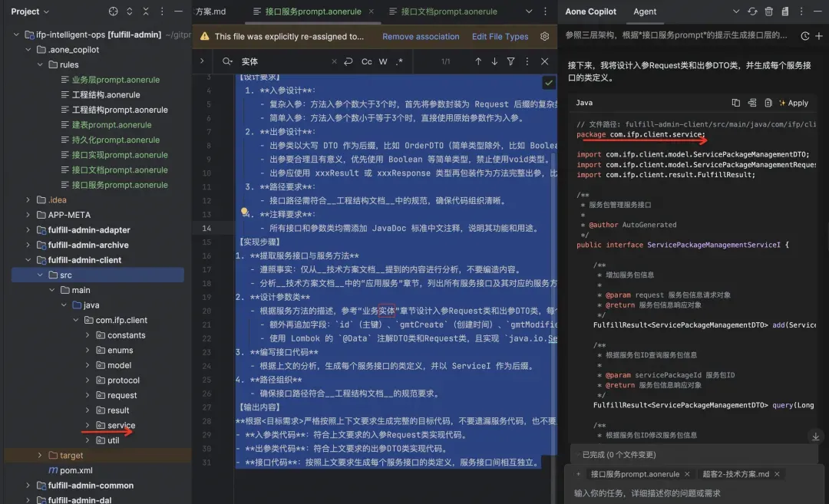
Task: Close the 接口服务prompt.aonerule editor tab
Action: pyautogui.click(x=372, y=11)
